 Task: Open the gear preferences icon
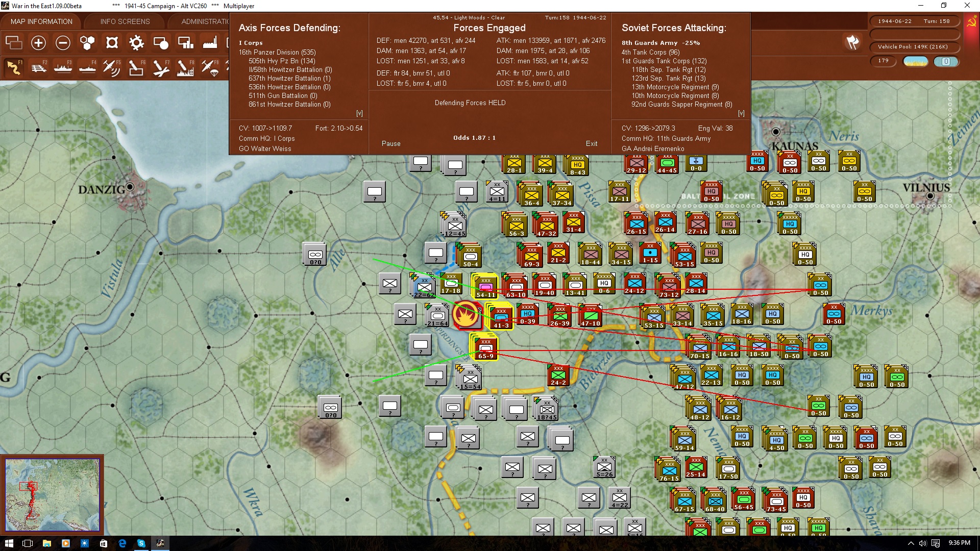tap(136, 43)
